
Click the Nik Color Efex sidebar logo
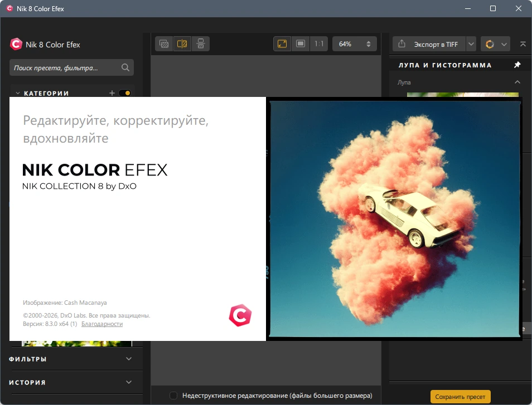click(16, 44)
